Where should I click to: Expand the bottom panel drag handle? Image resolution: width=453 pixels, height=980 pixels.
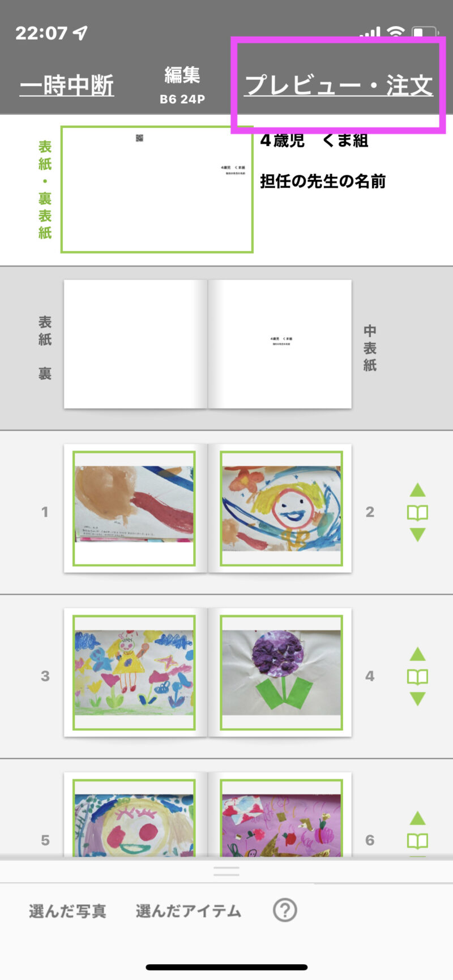pyautogui.click(x=226, y=871)
